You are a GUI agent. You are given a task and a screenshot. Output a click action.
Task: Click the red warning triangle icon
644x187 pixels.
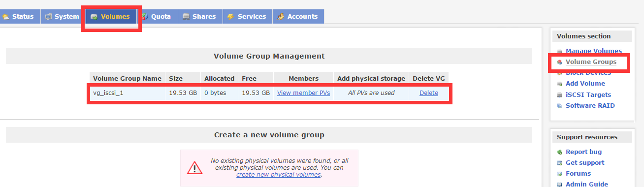(x=194, y=168)
